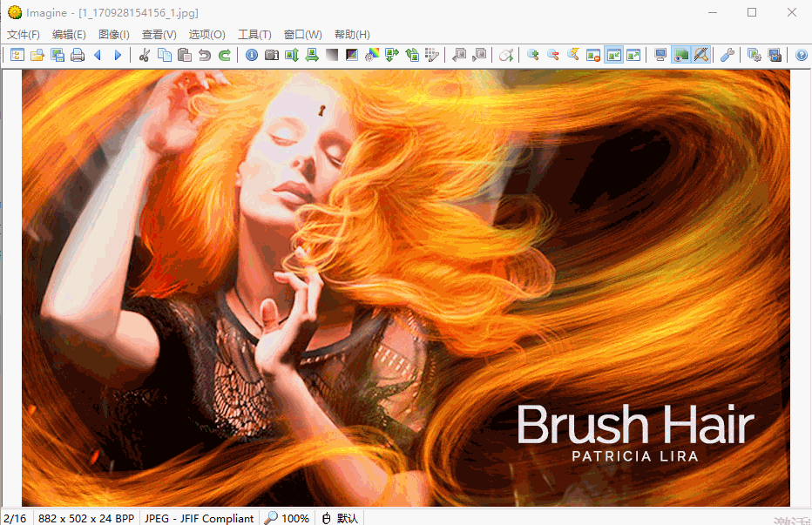Maximize the Imagine window
The image size is (812, 525).
(752, 12)
